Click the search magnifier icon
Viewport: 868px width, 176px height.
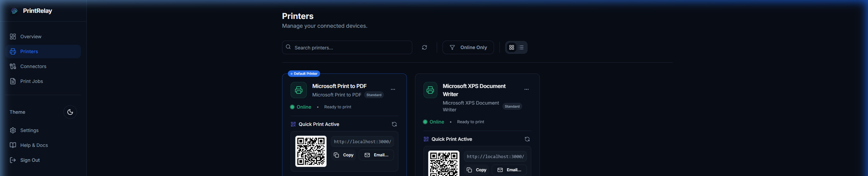(288, 47)
